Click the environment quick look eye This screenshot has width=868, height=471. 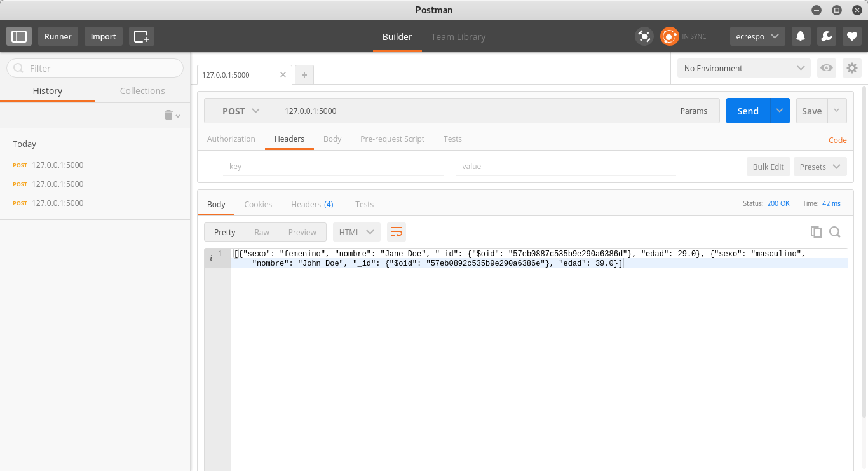point(826,68)
